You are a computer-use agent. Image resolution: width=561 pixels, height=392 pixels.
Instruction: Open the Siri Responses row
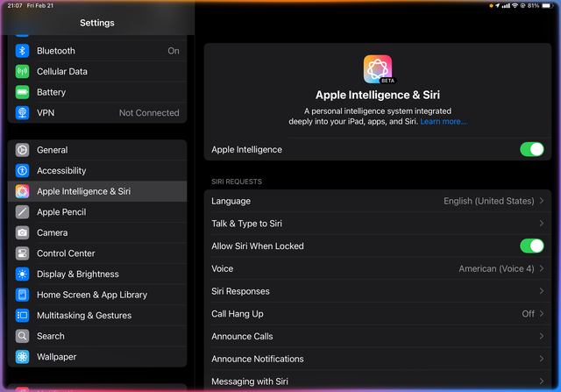click(378, 291)
